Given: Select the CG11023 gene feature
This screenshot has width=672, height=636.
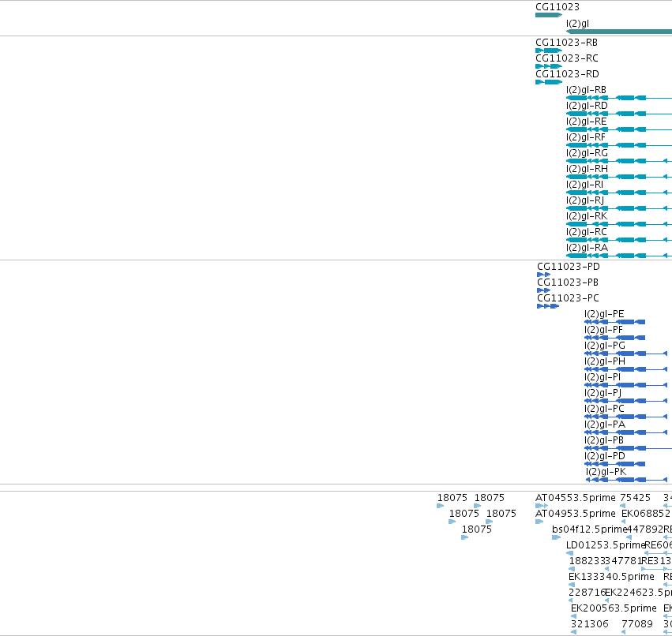Looking at the screenshot, I should point(549,15).
